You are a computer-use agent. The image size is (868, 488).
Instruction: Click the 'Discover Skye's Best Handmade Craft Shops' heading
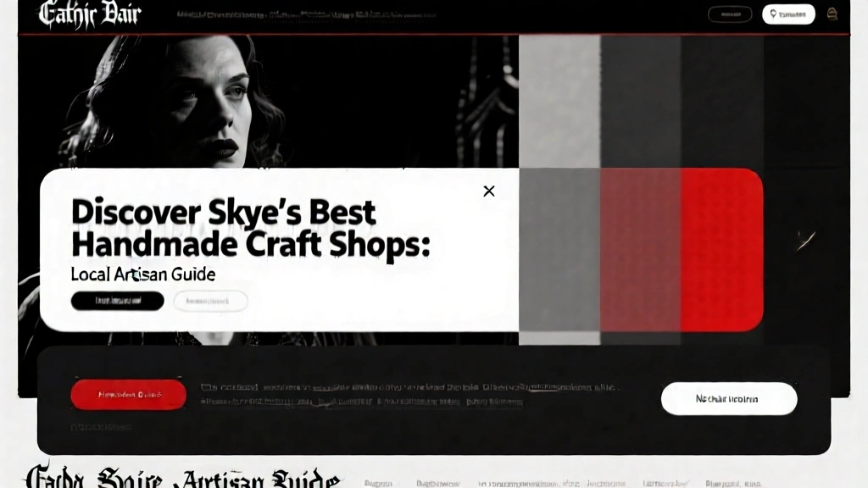(x=250, y=227)
